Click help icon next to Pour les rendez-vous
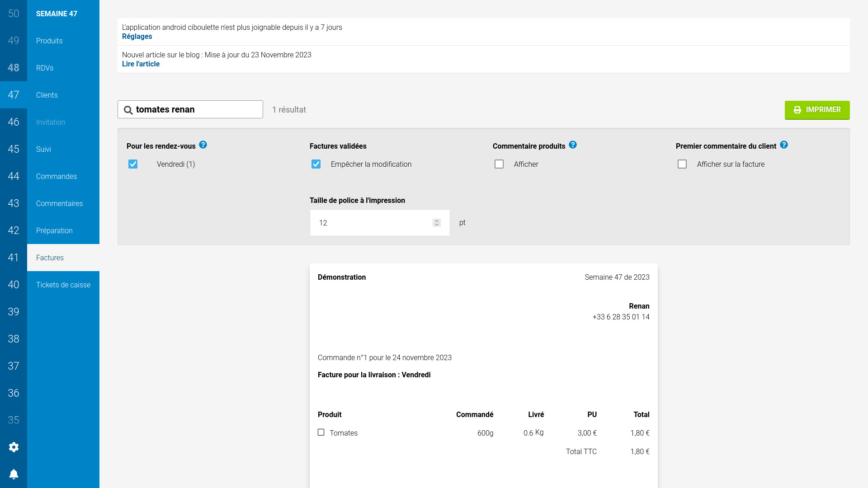 tap(203, 145)
